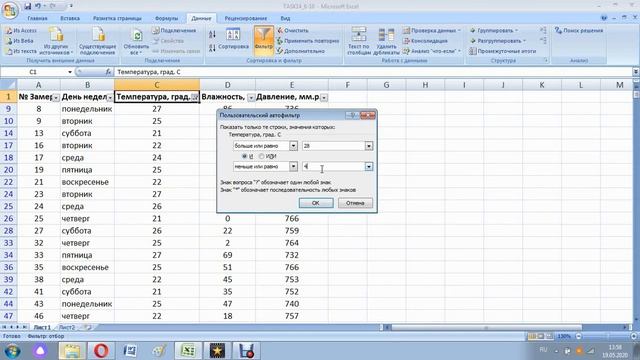The width and height of the screenshot is (640, 360).
Task: Clear the filter (Очистить)
Action: (x=293, y=31)
